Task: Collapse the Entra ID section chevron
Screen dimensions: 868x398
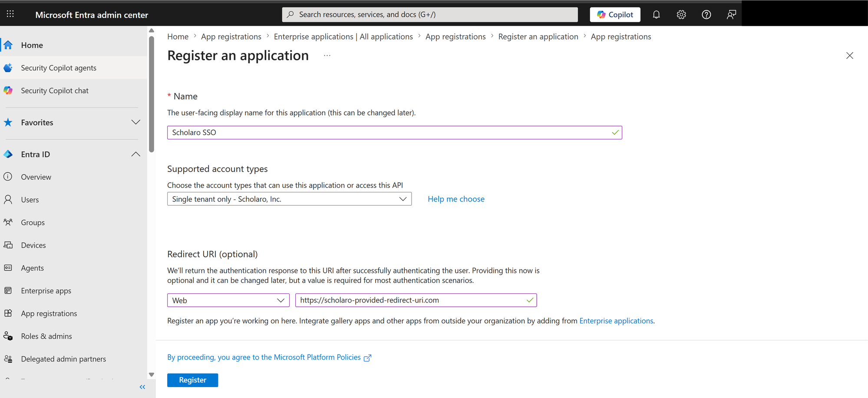Action: pyautogui.click(x=136, y=154)
